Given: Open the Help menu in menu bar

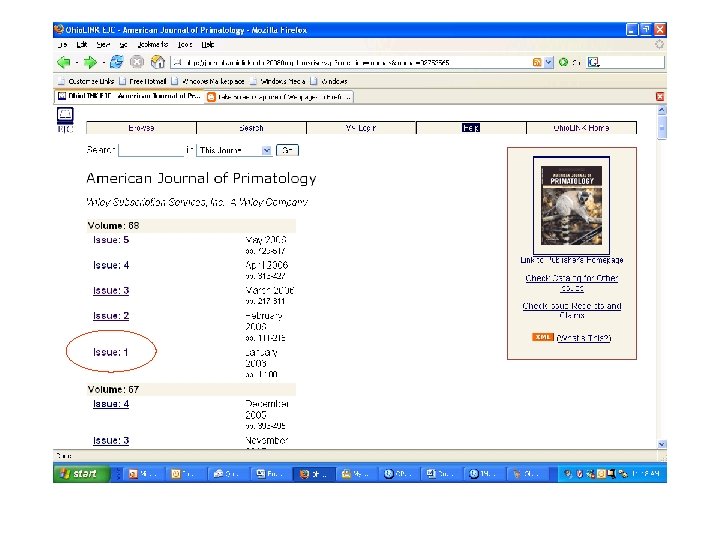Looking at the screenshot, I should click(x=208, y=45).
